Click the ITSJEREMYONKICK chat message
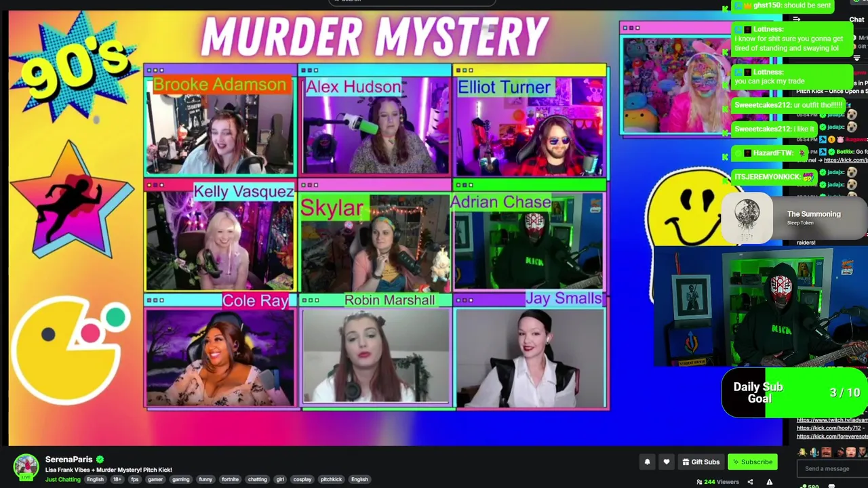868x488 pixels. point(773,177)
